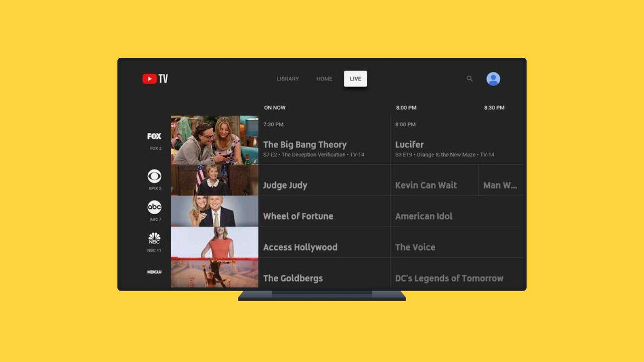Click the KPIX 5 channel label

click(155, 189)
